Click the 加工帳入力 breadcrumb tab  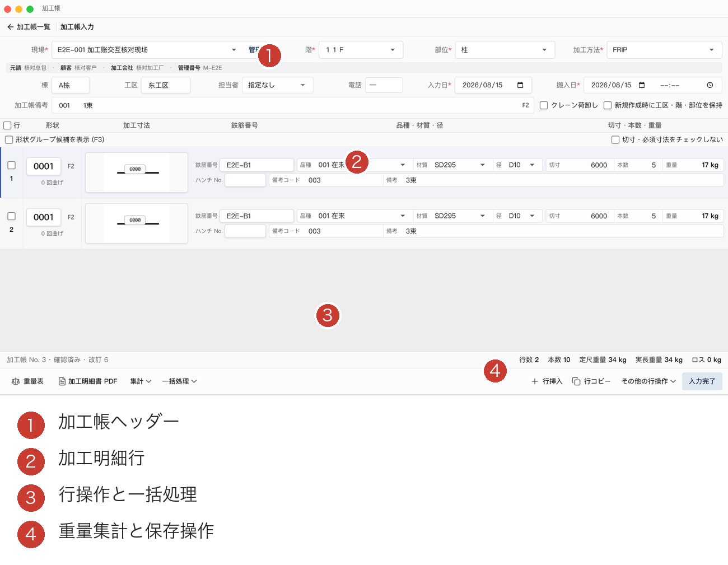77,27
